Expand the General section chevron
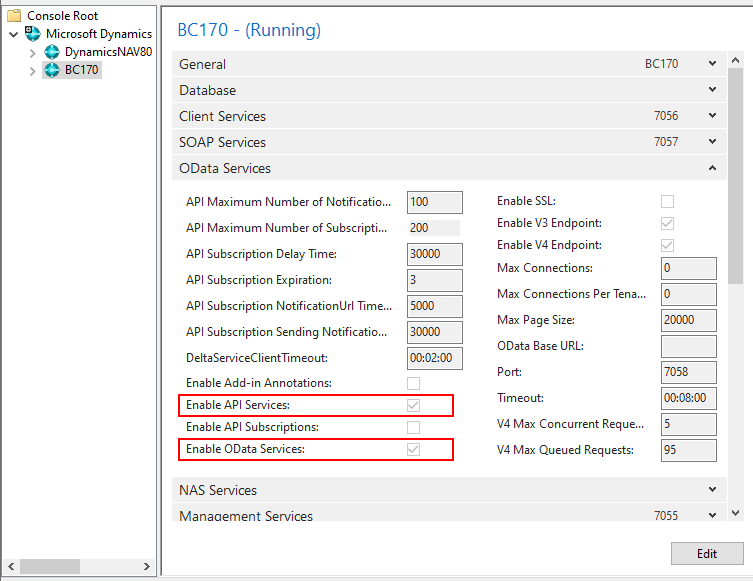This screenshot has height=581, width=753. coord(712,64)
